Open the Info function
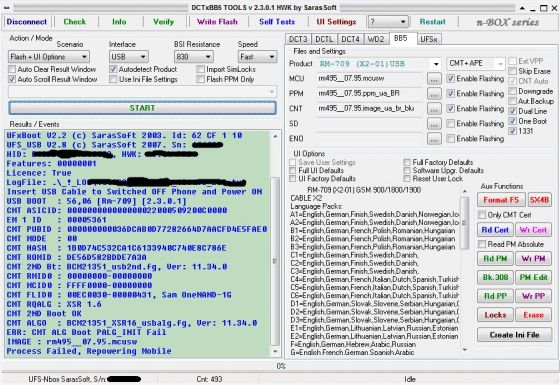The height and width of the screenshot is (385, 560). click(119, 22)
